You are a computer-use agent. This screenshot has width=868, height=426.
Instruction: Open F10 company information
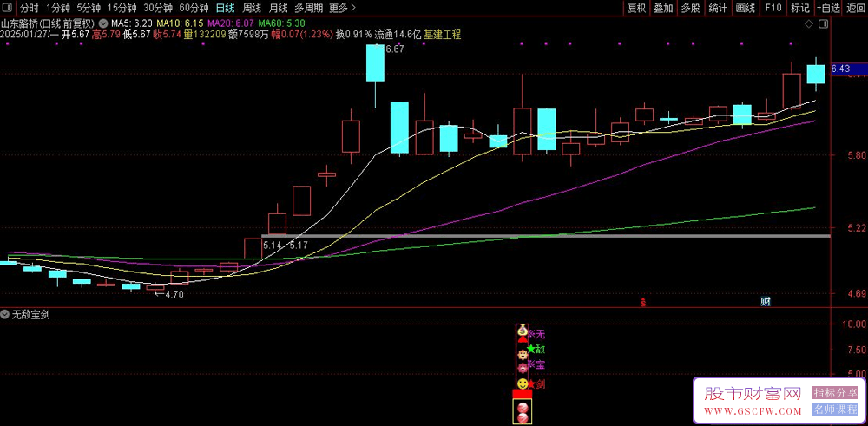coord(773,8)
